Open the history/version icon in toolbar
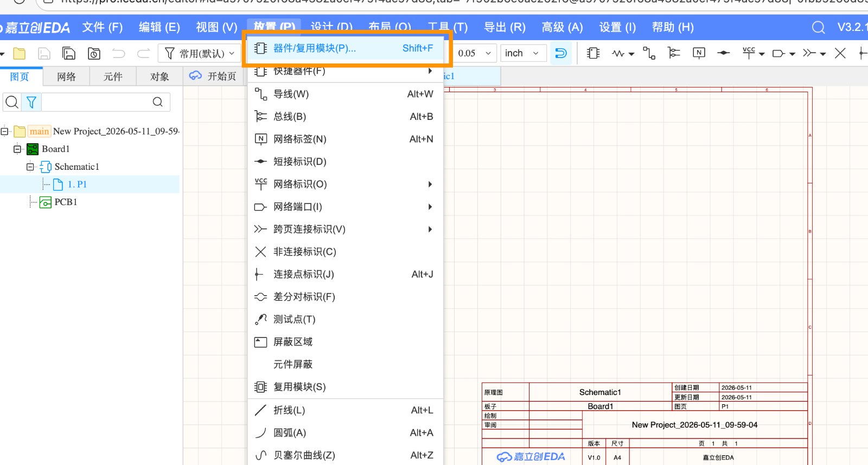This screenshot has height=465, width=868. pos(94,53)
